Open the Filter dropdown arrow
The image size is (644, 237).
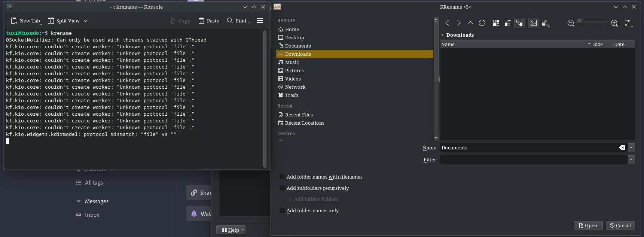631,159
